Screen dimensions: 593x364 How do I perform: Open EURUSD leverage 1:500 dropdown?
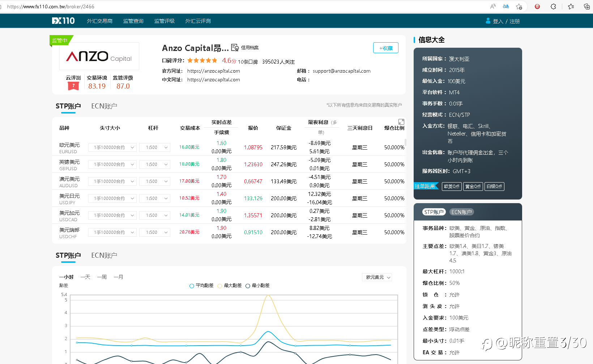pyautogui.click(x=155, y=147)
